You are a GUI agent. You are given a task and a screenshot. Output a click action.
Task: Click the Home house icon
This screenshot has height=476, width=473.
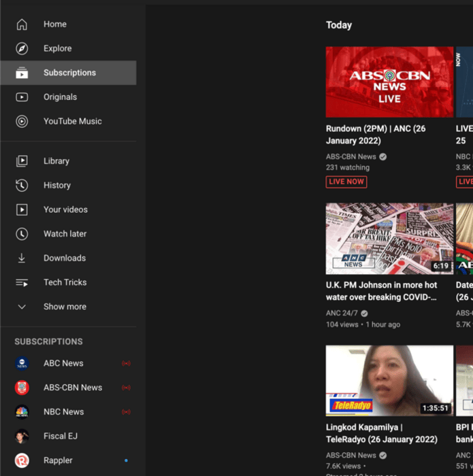[22, 24]
